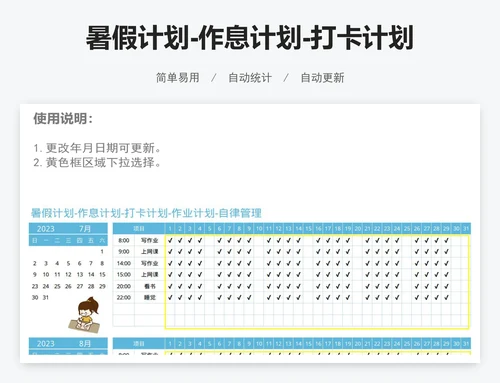Toggle the day 9 checkmark in the 9:00 row
Screen dimensions: 500x383
coord(249,252)
